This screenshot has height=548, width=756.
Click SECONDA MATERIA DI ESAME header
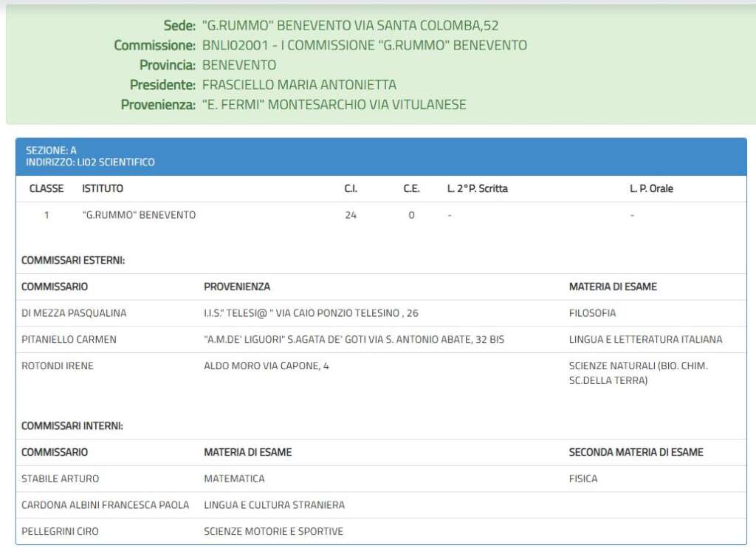click(636, 453)
